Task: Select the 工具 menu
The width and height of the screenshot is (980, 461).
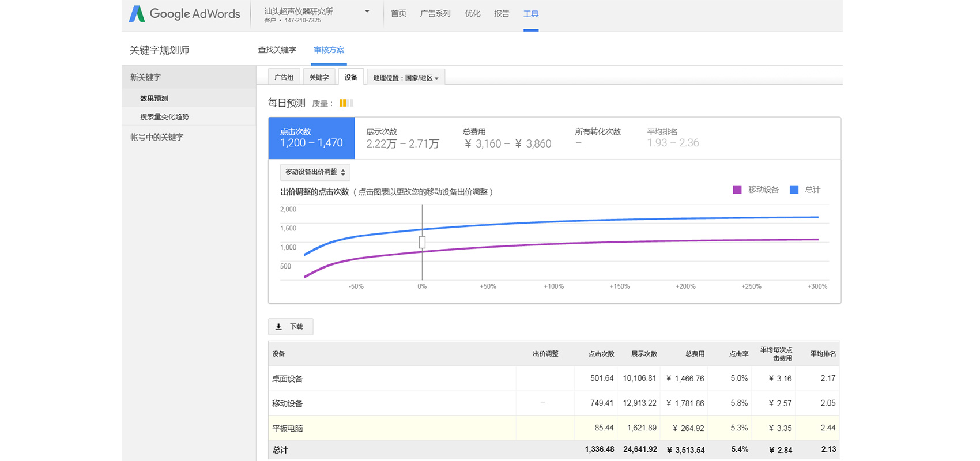Action: [531, 14]
